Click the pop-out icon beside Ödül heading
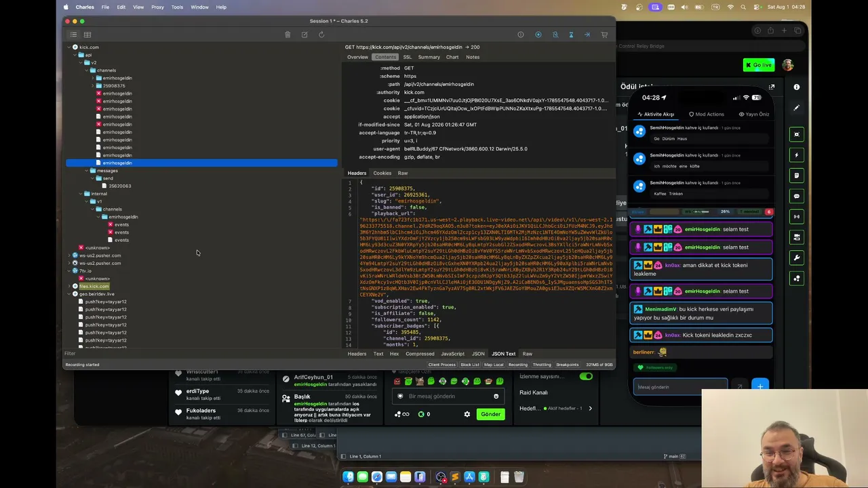Image resolution: width=868 pixels, height=488 pixels. pos(772,87)
